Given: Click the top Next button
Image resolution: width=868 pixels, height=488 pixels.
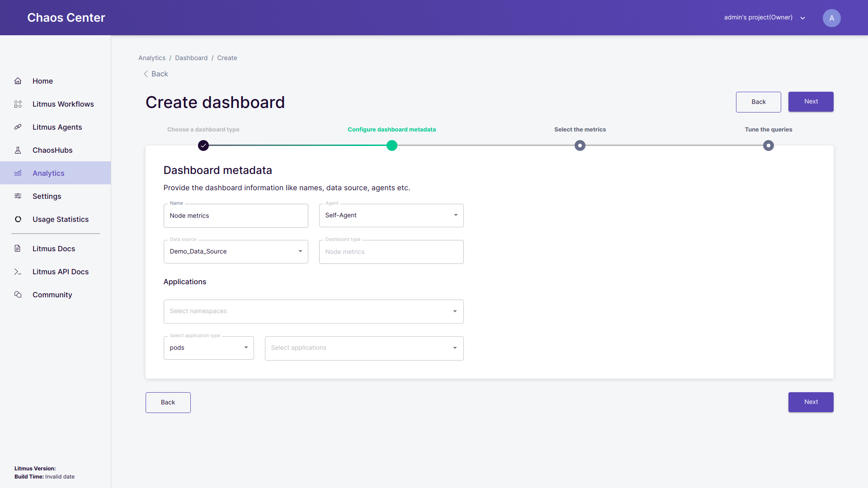Looking at the screenshot, I should pyautogui.click(x=811, y=102).
